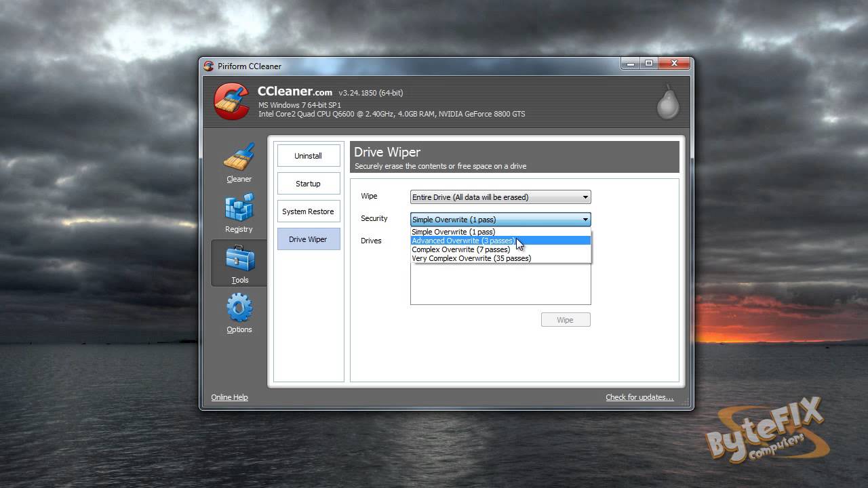Open the System Restore tab

(x=309, y=211)
